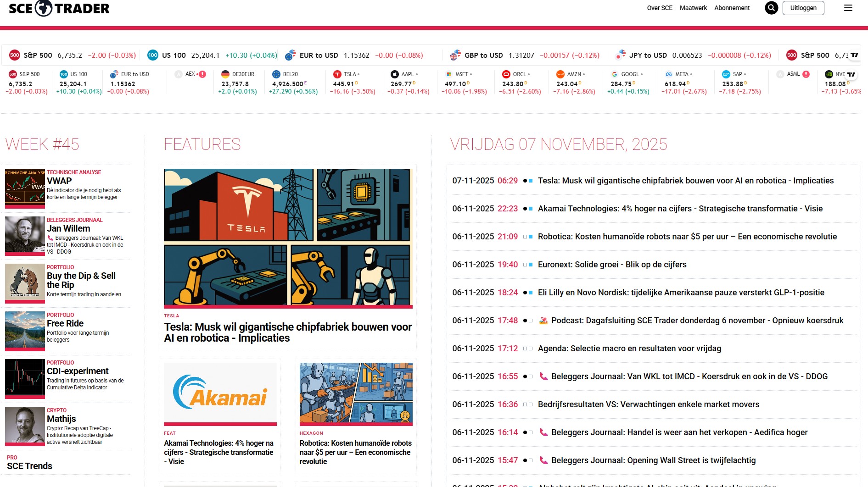Click the bull and bear portfolio thumbnail
Viewport: 868px width, 487px height.
coord(25,282)
